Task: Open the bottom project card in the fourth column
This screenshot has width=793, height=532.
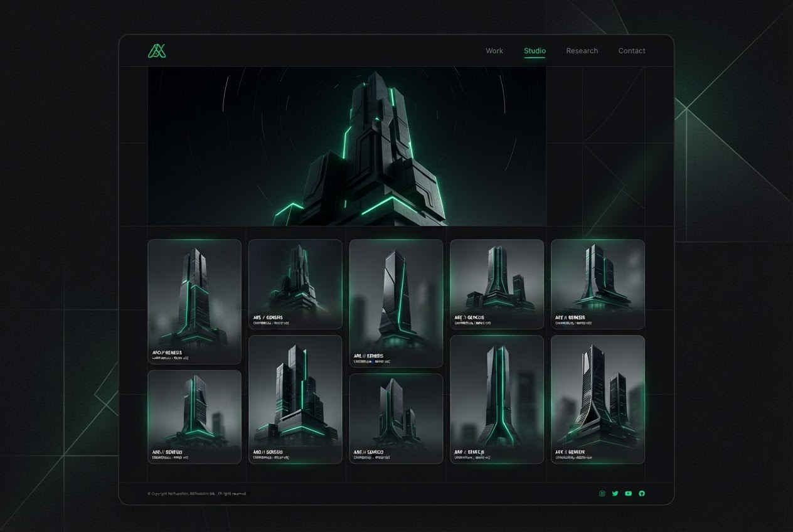Action: coord(497,400)
